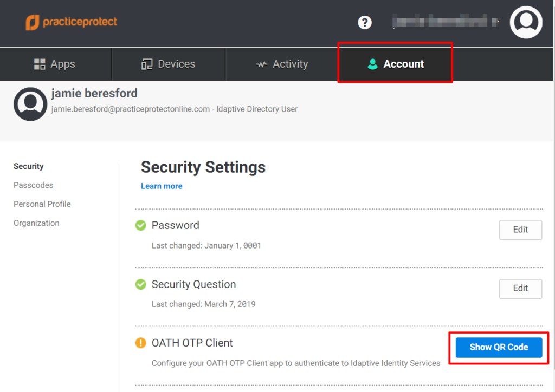Click the jamie.beresford email address text
Screen dimensions: 555x392
[131, 109]
